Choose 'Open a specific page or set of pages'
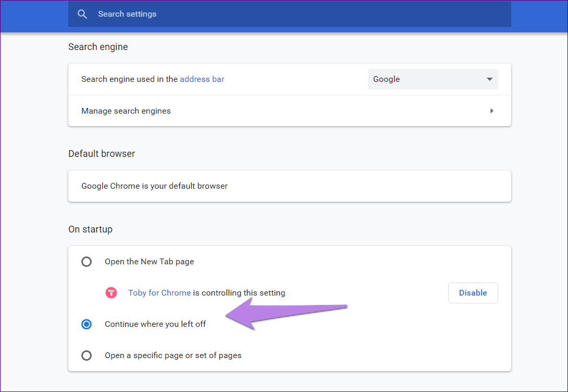This screenshot has height=392, width=568. coord(87,356)
